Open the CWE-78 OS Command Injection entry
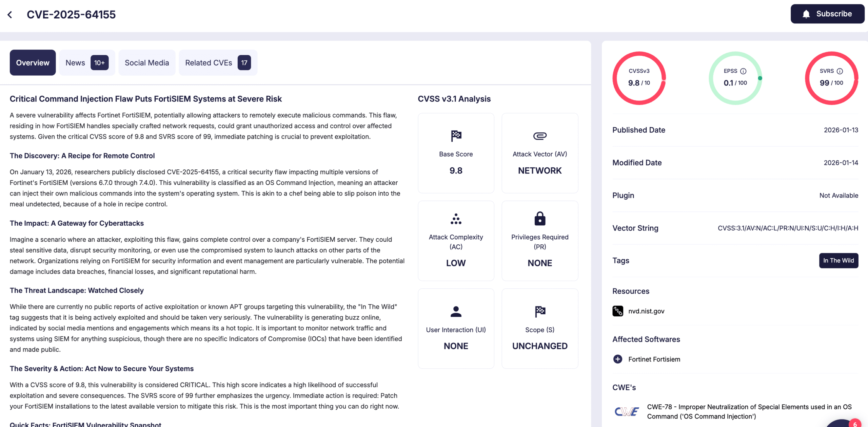Image resolution: width=868 pixels, height=427 pixels. pyautogui.click(x=749, y=411)
